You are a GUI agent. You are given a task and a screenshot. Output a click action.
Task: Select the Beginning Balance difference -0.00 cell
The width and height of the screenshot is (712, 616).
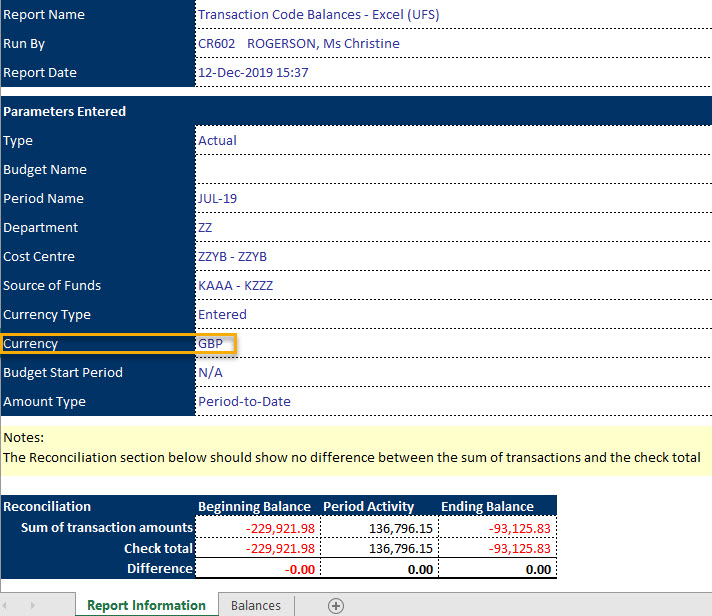pyautogui.click(x=258, y=569)
